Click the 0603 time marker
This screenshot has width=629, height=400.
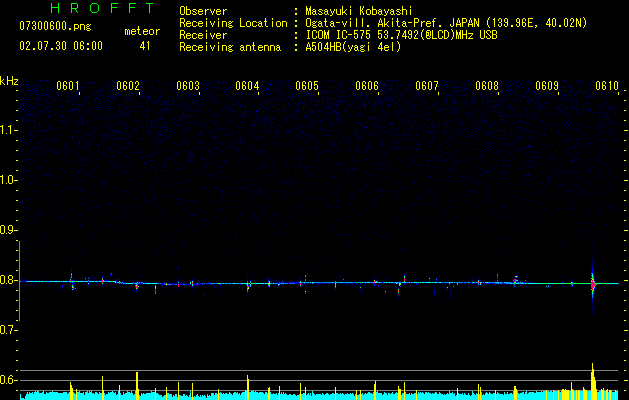pos(188,86)
